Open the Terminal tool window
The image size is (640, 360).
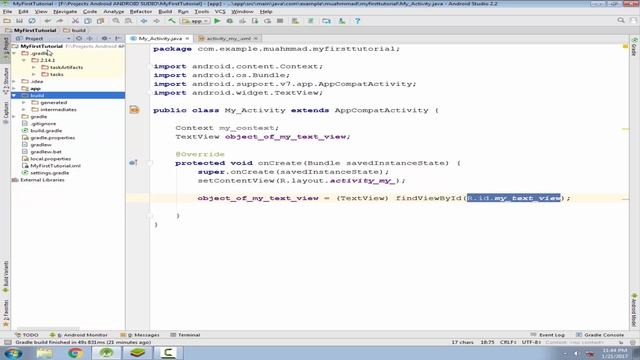tap(185, 335)
